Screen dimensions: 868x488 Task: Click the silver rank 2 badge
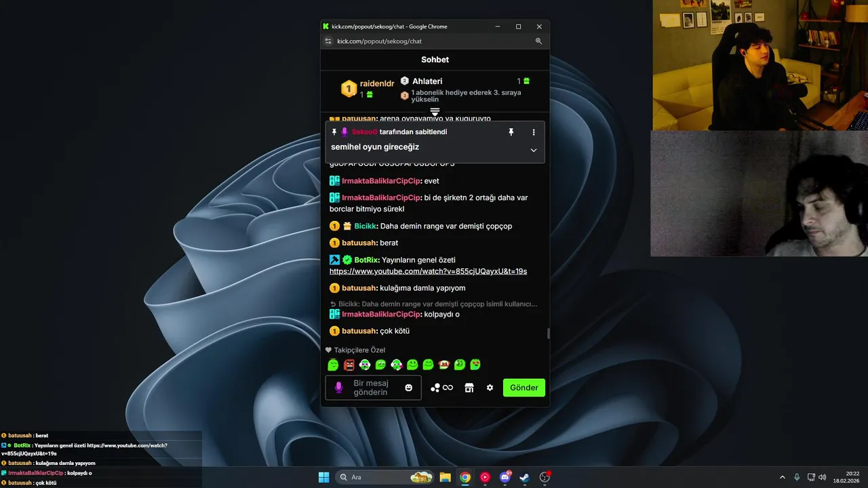pos(405,81)
